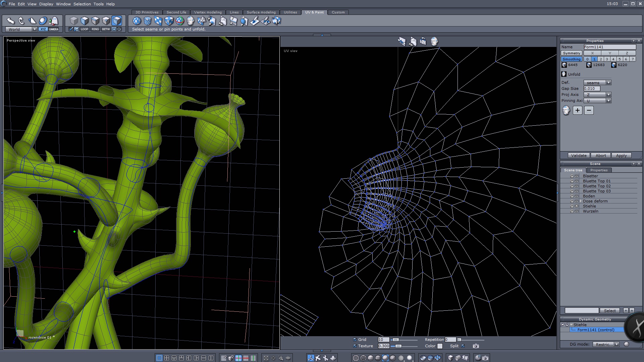The height and width of the screenshot is (362, 644).
Task: Click the cylindrical UV projection icon
Action: coord(148,21)
